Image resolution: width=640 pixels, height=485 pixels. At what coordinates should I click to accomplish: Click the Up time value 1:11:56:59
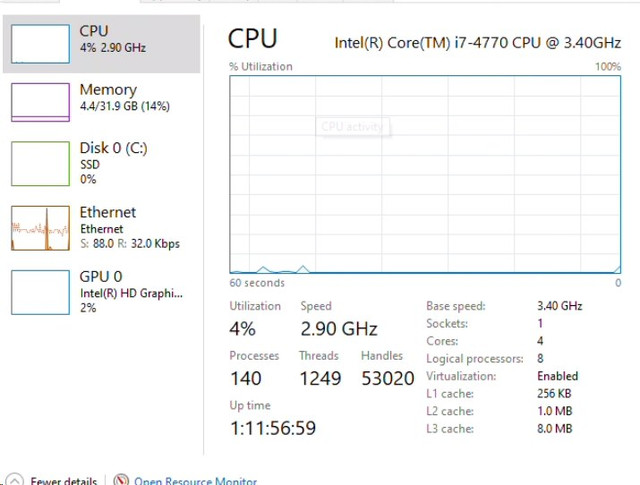273,428
